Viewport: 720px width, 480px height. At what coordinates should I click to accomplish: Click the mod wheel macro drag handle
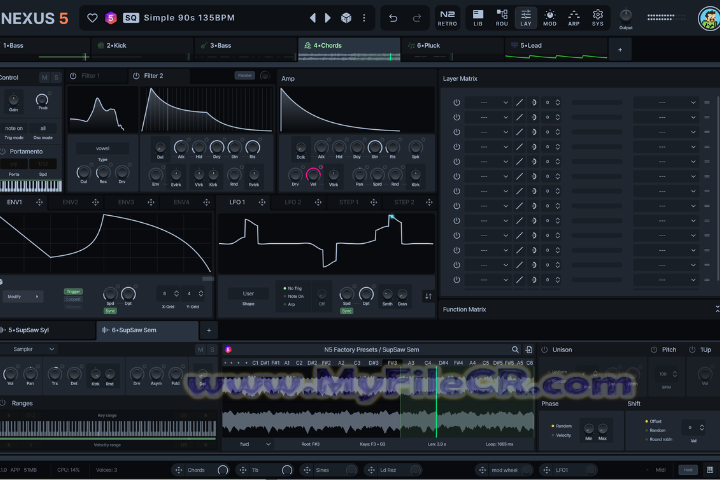point(482,470)
